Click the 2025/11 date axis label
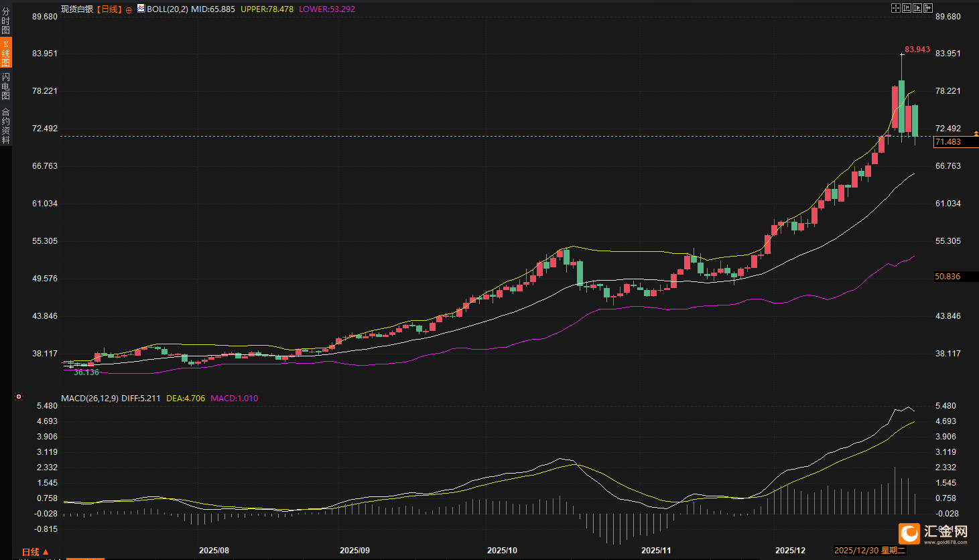The width and height of the screenshot is (979, 560). click(656, 551)
